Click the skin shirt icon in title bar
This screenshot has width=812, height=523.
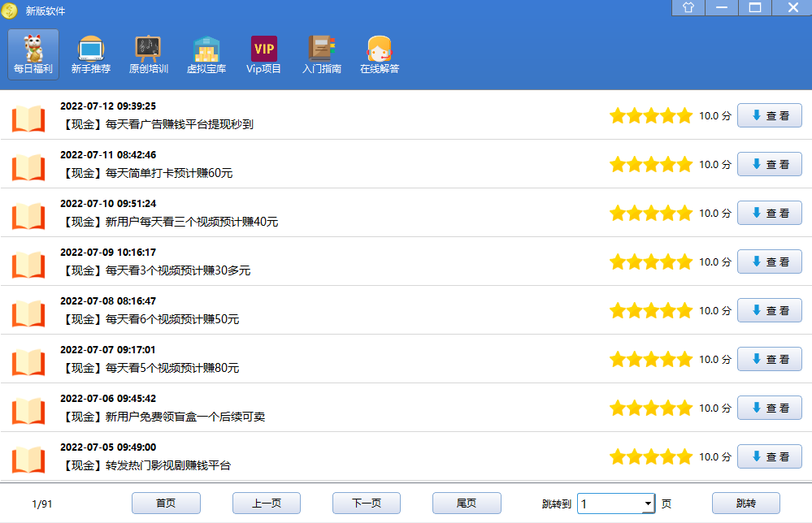point(688,8)
